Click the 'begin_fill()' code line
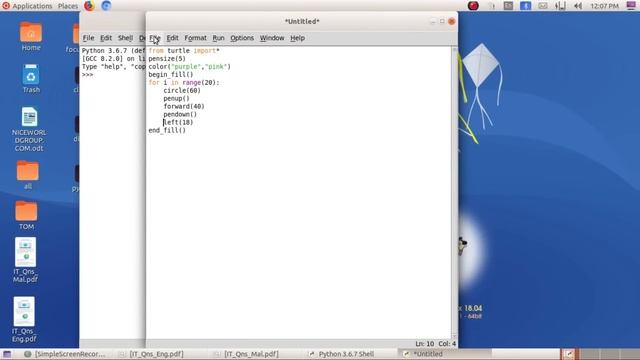The height and width of the screenshot is (360, 640). click(171, 75)
